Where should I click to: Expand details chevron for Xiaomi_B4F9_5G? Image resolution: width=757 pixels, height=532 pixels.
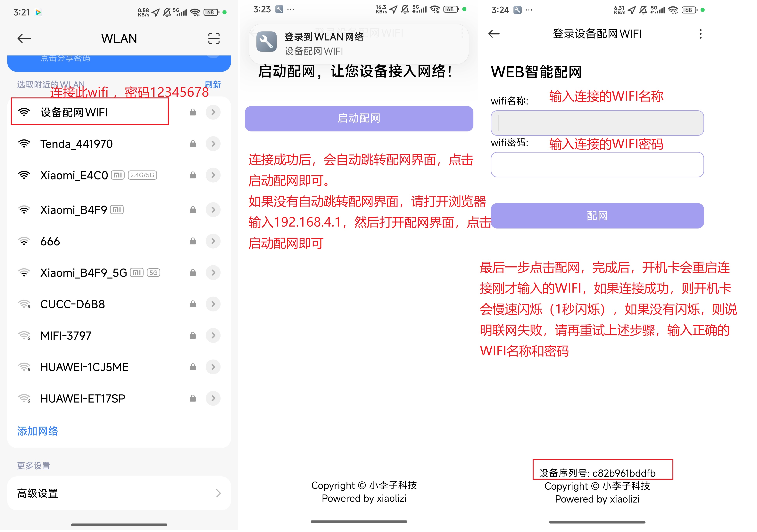click(x=213, y=273)
